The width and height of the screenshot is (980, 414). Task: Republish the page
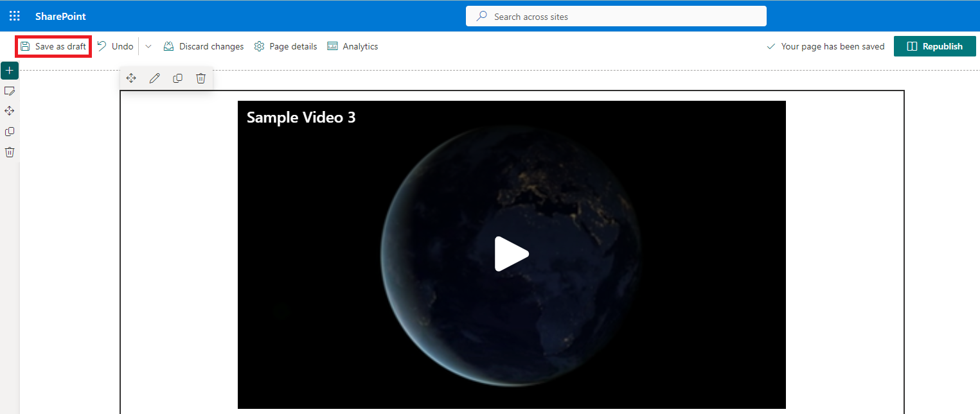tap(935, 46)
